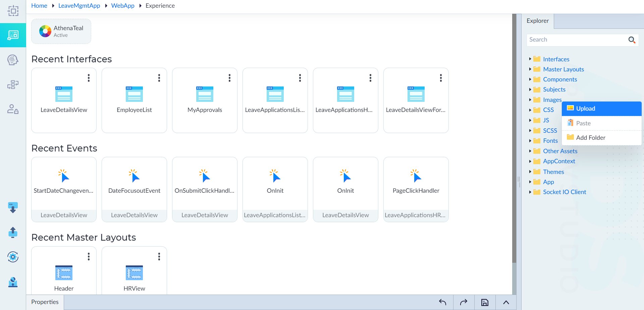Click the deploy icon at sidebar bottom
This screenshot has height=310, width=644.
tap(13, 282)
